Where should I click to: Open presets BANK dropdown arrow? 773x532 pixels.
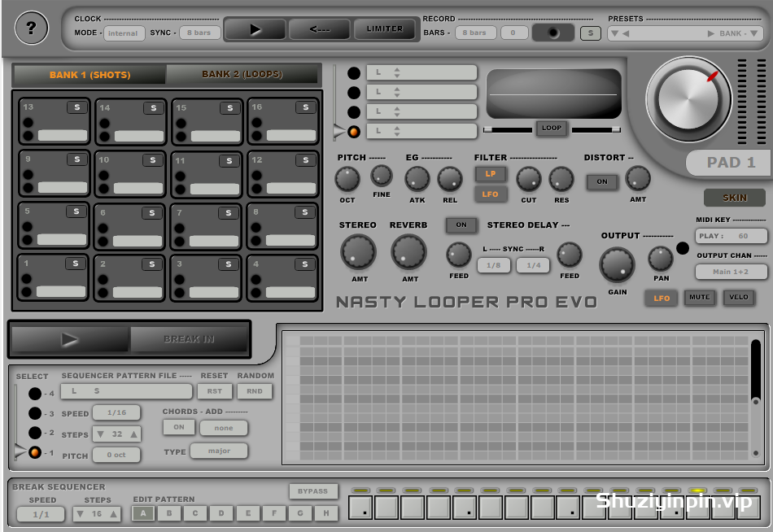(753, 33)
